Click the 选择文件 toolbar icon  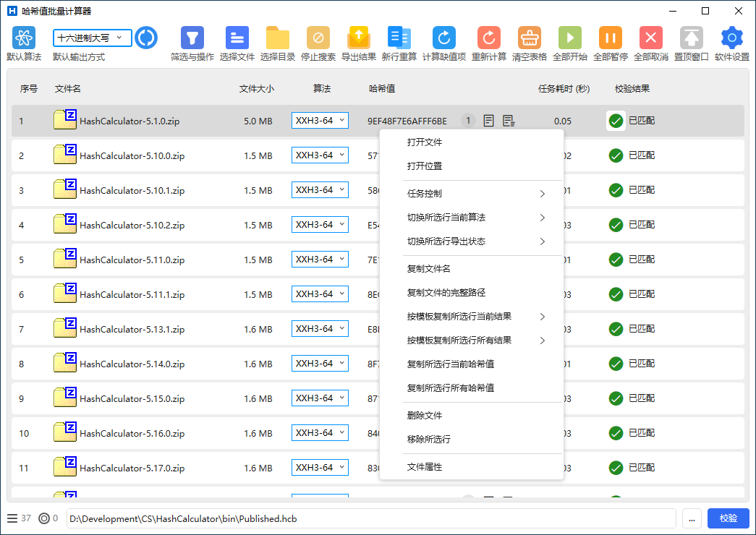click(237, 38)
